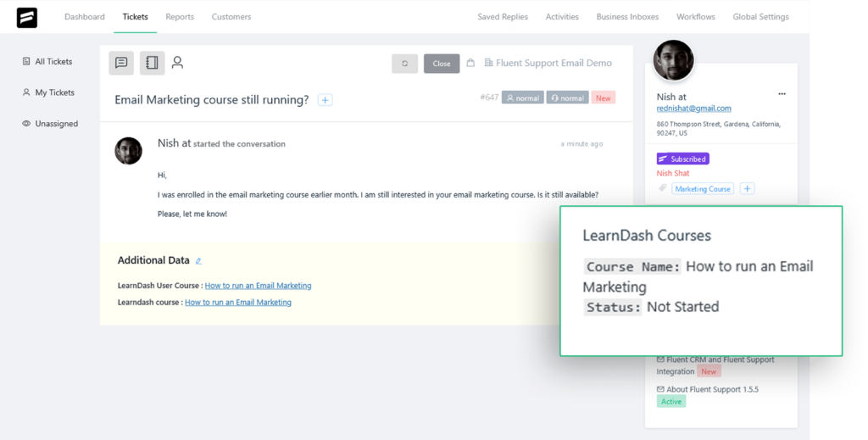Click the assign agent person icon

click(177, 63)
